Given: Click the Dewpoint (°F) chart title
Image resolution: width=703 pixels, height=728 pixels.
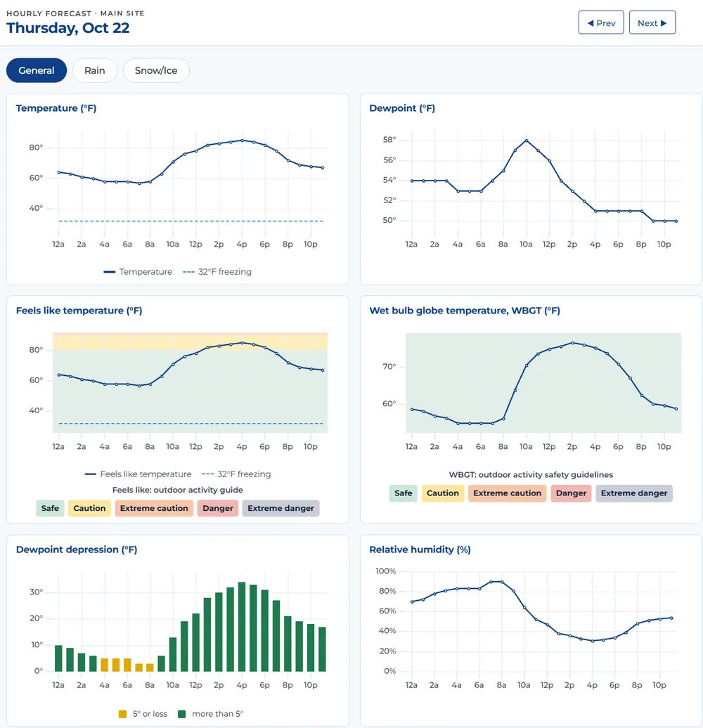Looking at the screenshot, I should pyautogui.click(x=402, y=108).
